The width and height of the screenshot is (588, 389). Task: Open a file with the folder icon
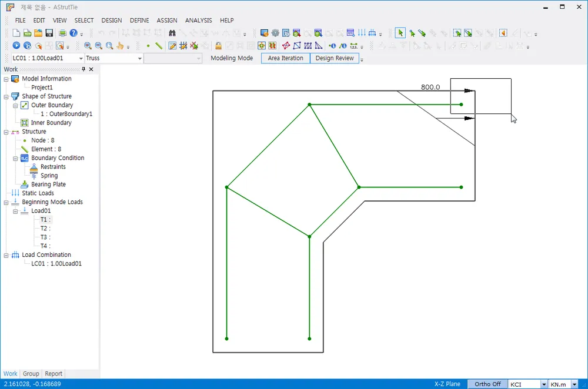click(x=38, y=33)
